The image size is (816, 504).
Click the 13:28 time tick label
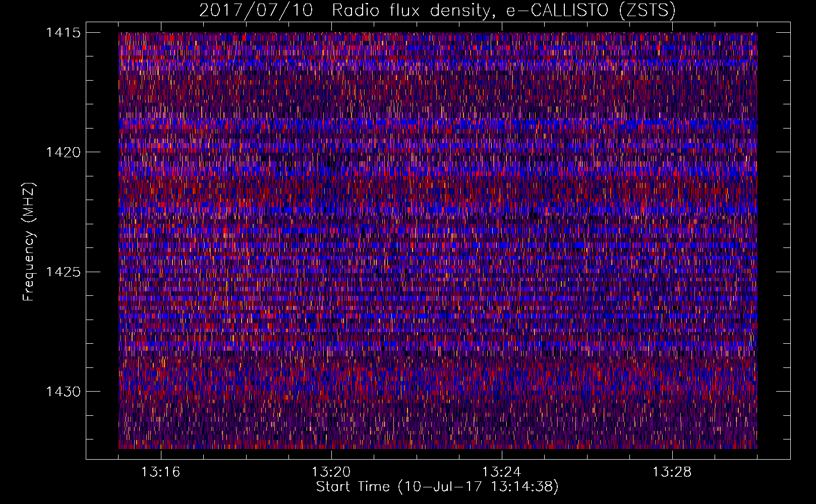pyautogui.click(x=672, y=472)
